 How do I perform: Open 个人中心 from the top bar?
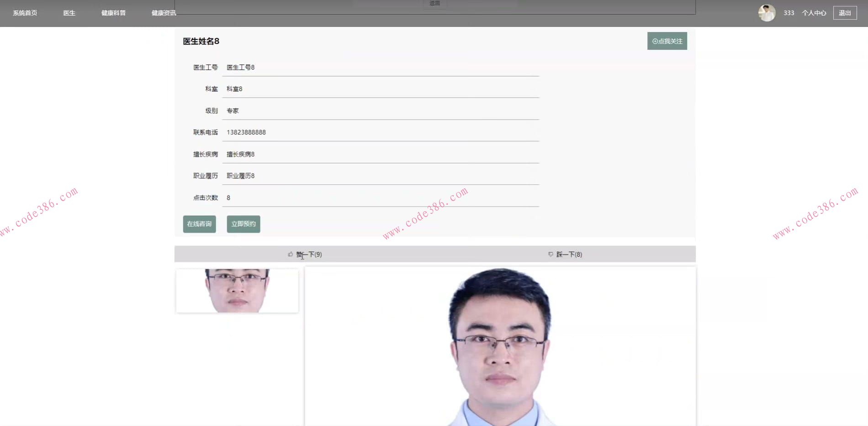(x=814, y=13)
